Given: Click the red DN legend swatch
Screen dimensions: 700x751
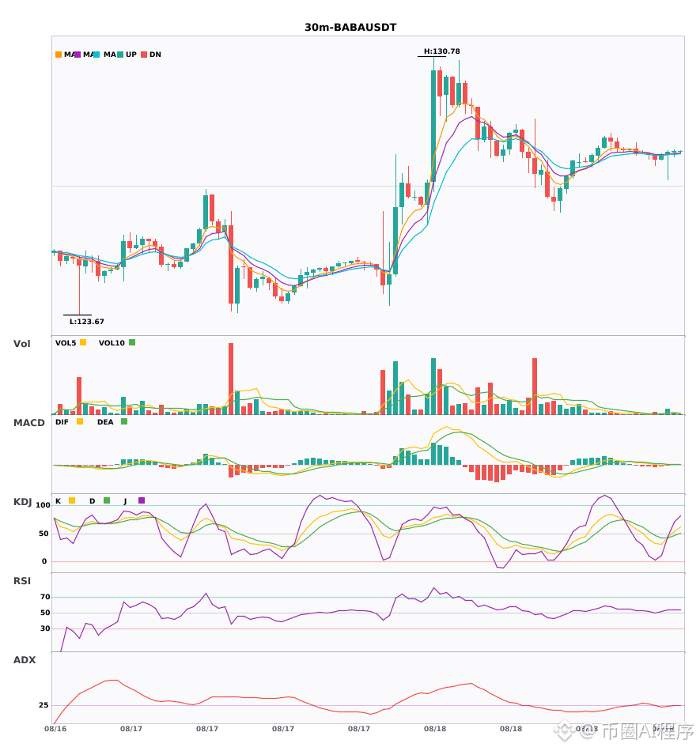Looking at the screenshot, I should tap(144, 55).
